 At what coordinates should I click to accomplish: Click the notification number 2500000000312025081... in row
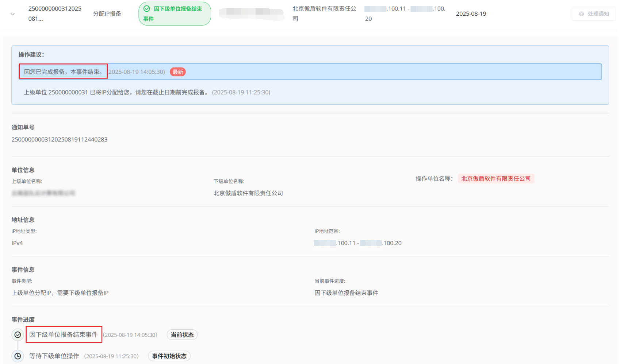(x=55, y=13)
